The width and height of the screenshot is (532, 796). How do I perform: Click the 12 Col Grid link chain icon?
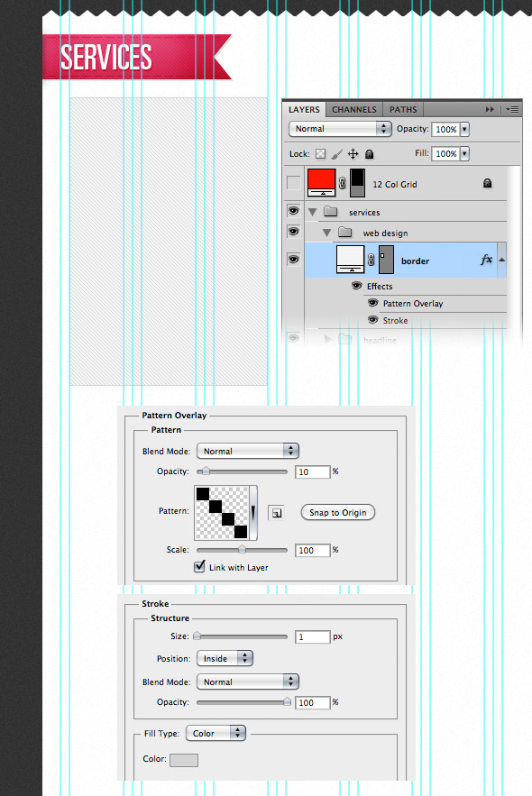(x=343, y=183)
